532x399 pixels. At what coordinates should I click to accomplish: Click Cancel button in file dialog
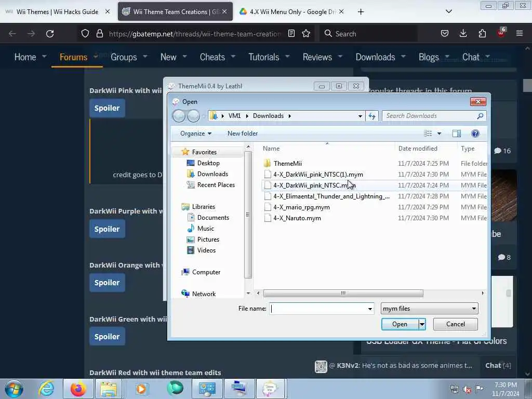[455, 324]
